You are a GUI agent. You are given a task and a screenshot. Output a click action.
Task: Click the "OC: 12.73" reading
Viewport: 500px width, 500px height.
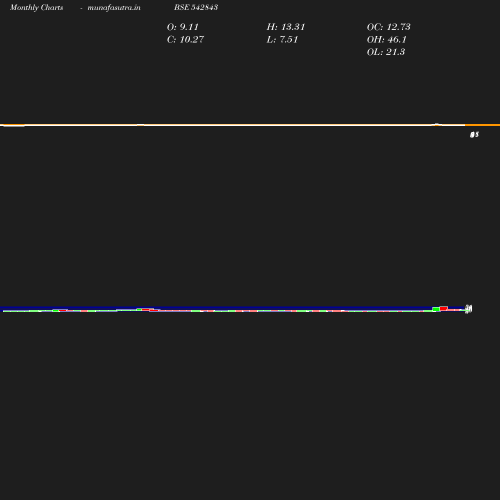pos(389,27)
